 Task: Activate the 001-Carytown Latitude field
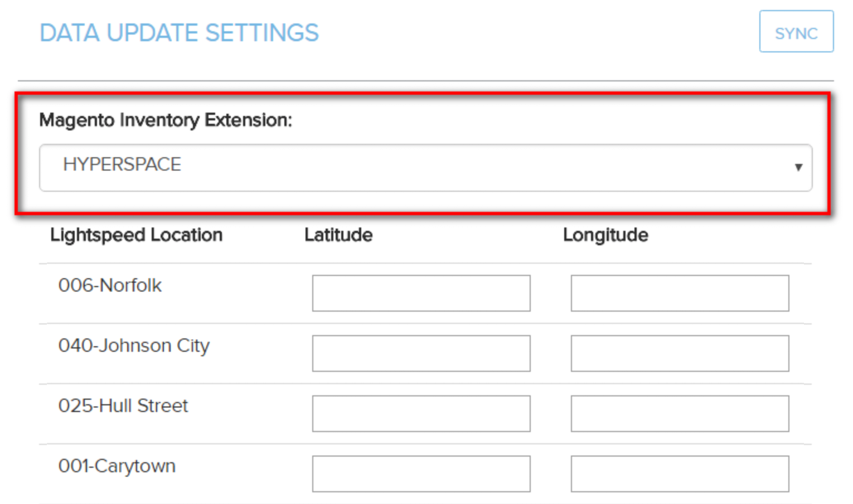click(x=421, y=474)
